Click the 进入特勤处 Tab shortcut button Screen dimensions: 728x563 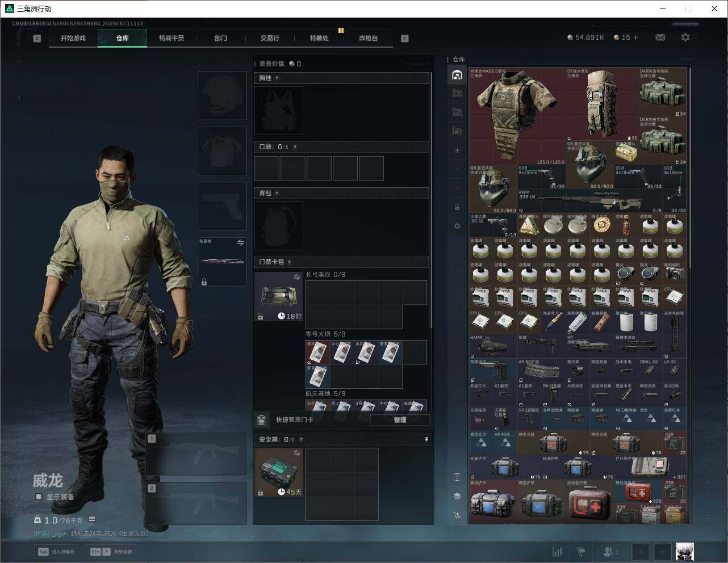[56, 551]
